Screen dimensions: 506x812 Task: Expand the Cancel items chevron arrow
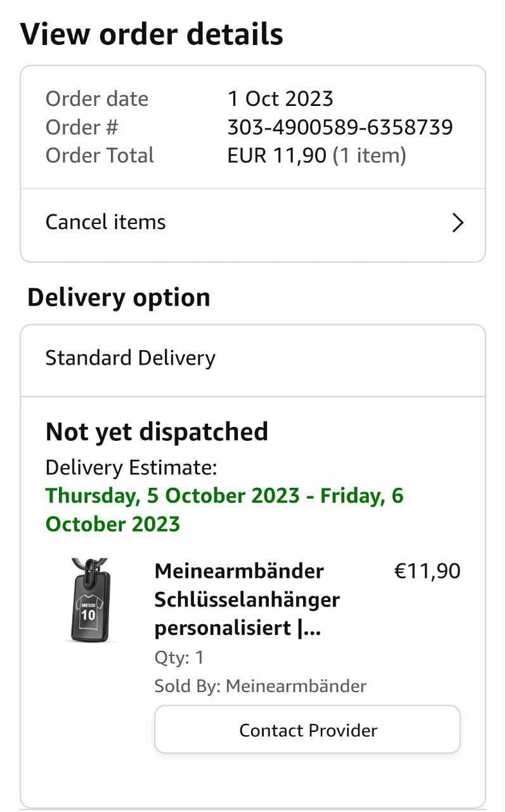pyautogui.click(x=457, y=223)
